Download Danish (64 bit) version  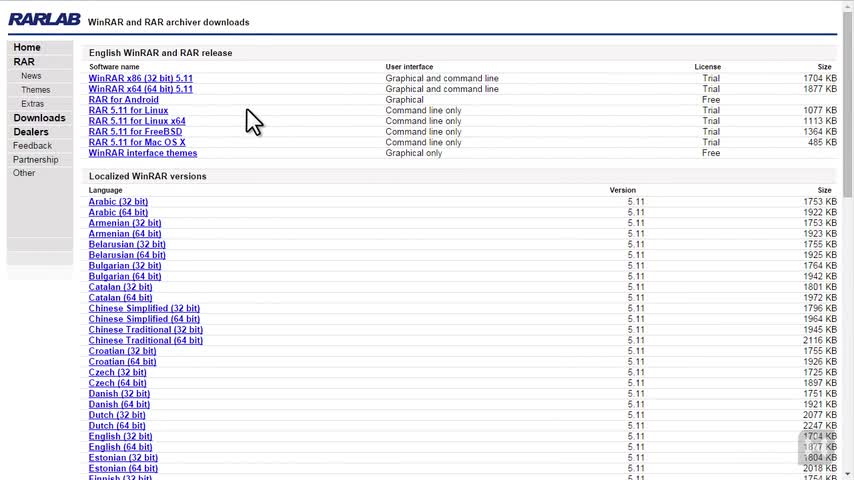pos(119,404)
